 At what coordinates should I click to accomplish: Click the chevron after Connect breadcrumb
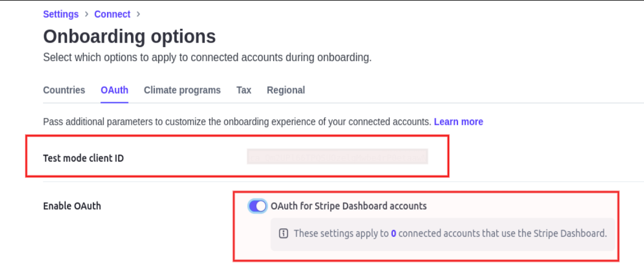pos(138,14)
